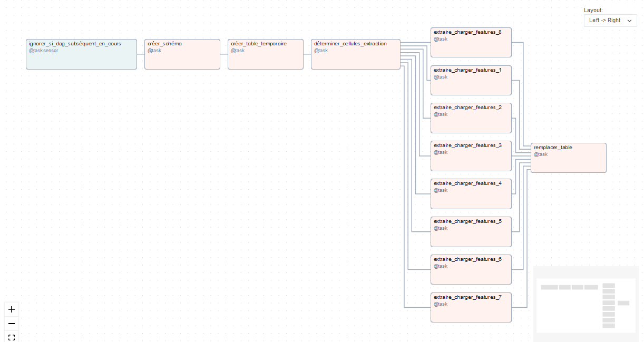Choose the extraire_charger_features_7 node
Image resolution: width=644 pixels, height=342 pixels.
(x=471, y=308)
